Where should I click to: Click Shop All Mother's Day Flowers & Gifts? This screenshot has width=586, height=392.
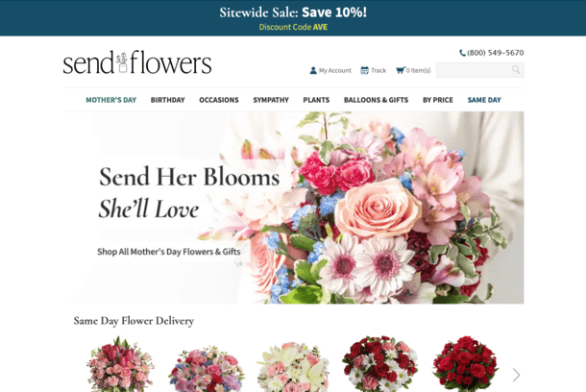tap(169, 252)
